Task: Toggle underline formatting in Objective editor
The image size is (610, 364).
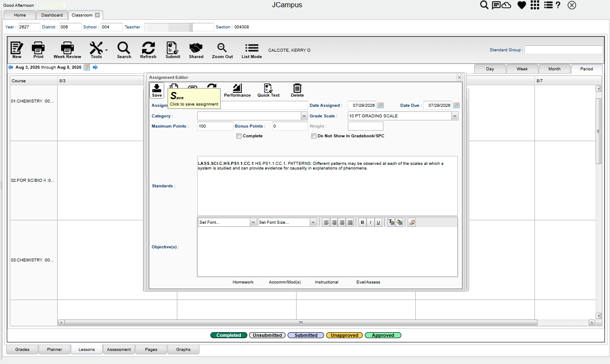Action: point(378,222)
